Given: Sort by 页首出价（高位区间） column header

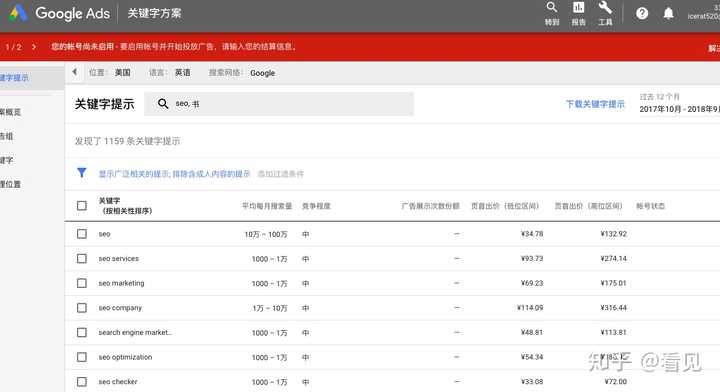Looking at the screenshot, I should (588, 206).
